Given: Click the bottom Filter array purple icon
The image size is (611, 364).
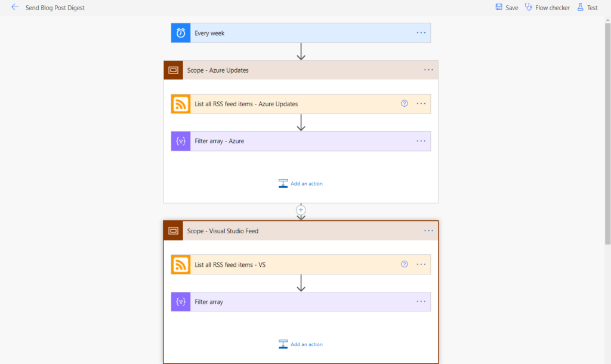Looking at the screenshot, I should [x=181, y=302].
